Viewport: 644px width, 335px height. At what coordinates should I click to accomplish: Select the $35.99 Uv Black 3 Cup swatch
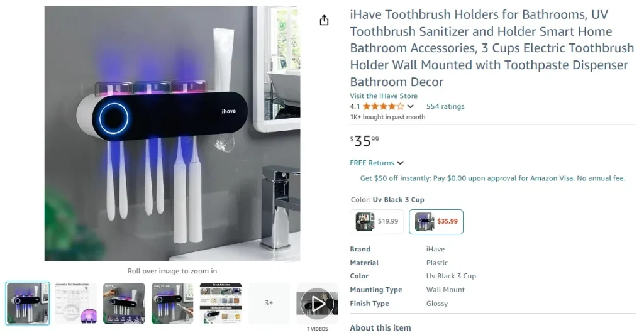[436, 222]
